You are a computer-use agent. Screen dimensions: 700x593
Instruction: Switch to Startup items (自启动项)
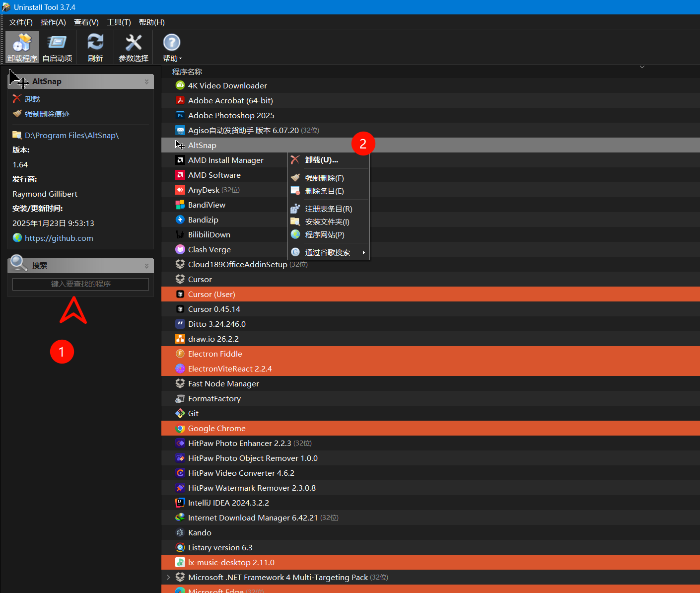57,47
